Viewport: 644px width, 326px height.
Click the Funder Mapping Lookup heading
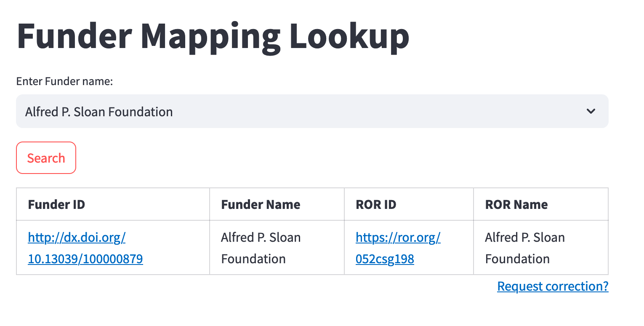[213, 36]
